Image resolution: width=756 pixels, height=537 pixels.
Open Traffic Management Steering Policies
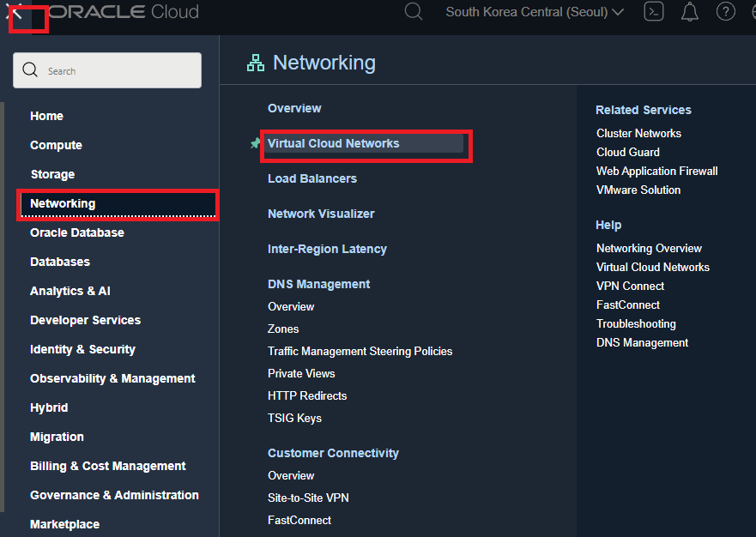coord(360,352)
